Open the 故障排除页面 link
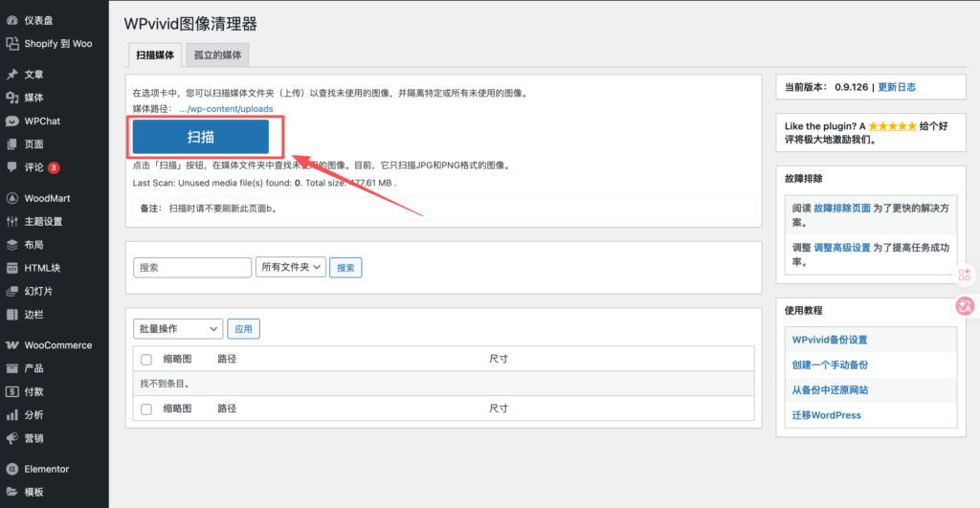The width and height of the screenshot is (980, 508). point(842,208)
